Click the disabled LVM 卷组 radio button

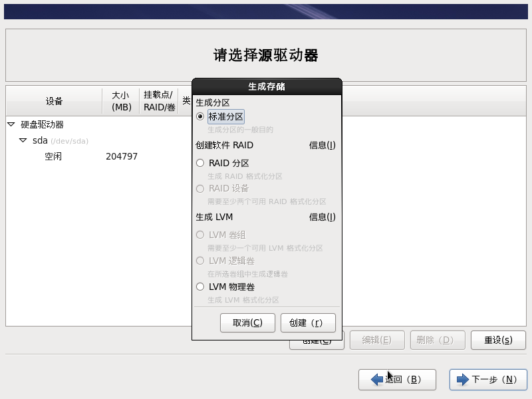[200, 235]
